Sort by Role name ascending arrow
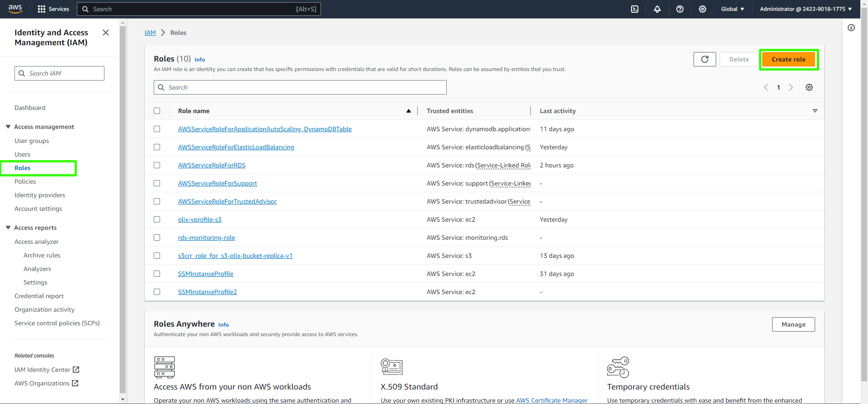The width and height of the screenshot is (868, 404). tap(409, 111)
